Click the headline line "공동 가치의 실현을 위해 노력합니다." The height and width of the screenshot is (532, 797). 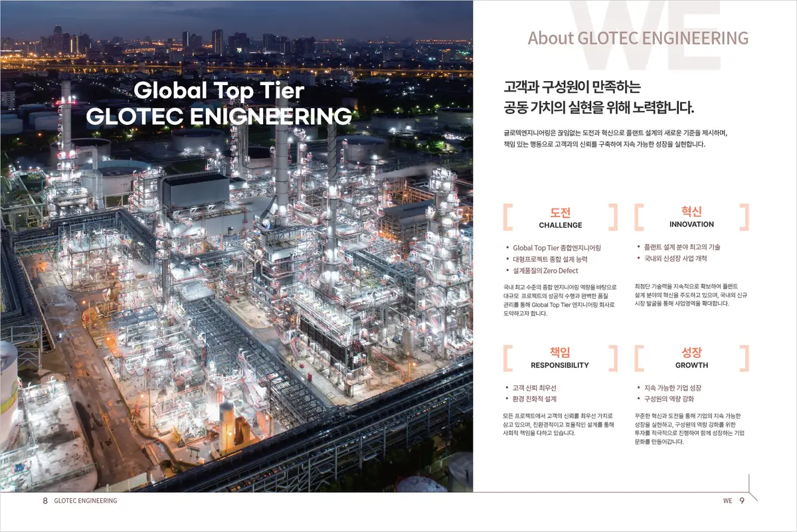point(599,108)
